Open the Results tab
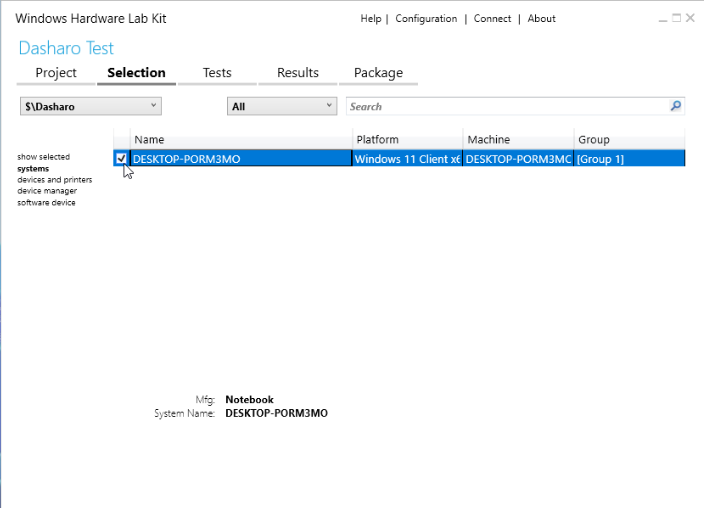704x508 pixels. pyautogui.click(x=298, y=73)
